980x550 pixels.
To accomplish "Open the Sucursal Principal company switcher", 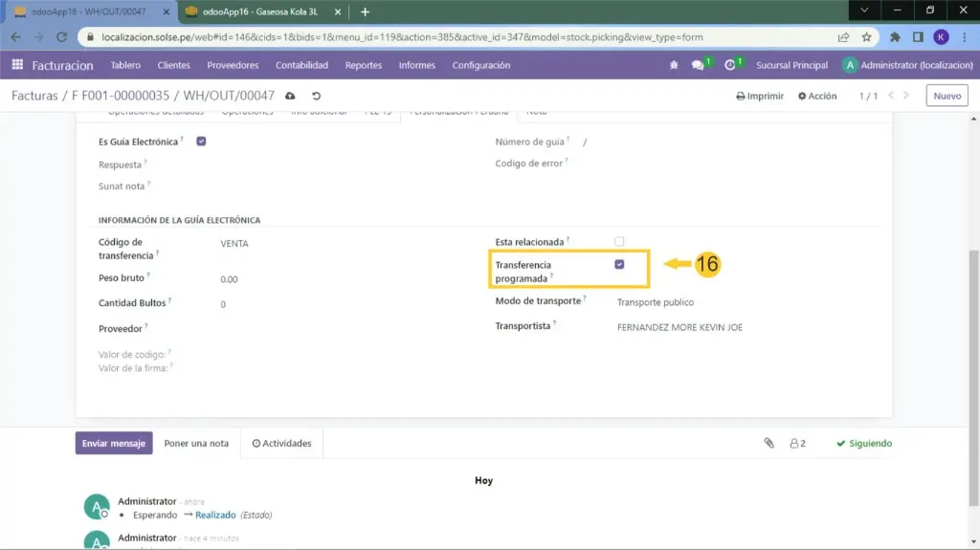I will tap(792, 65).
